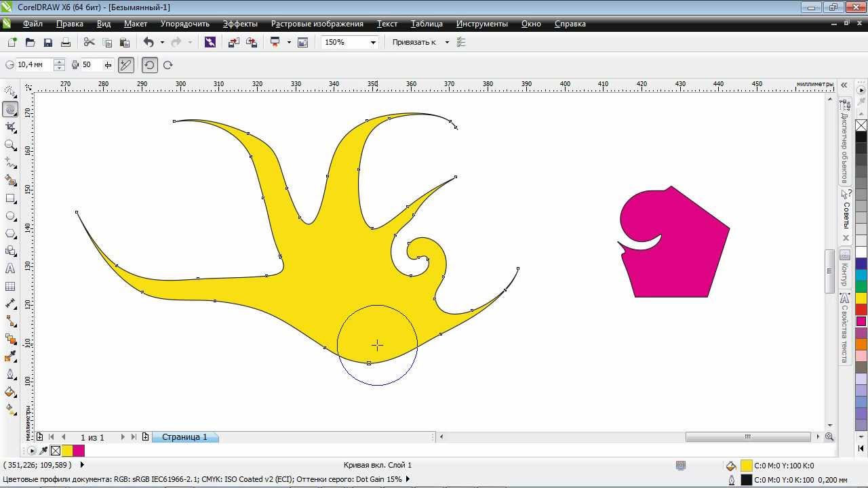Select the Eyedropper tool in toolbox
Image resolution: width=868 pixels, height=488 pixels.
click(x=10, y=357)
